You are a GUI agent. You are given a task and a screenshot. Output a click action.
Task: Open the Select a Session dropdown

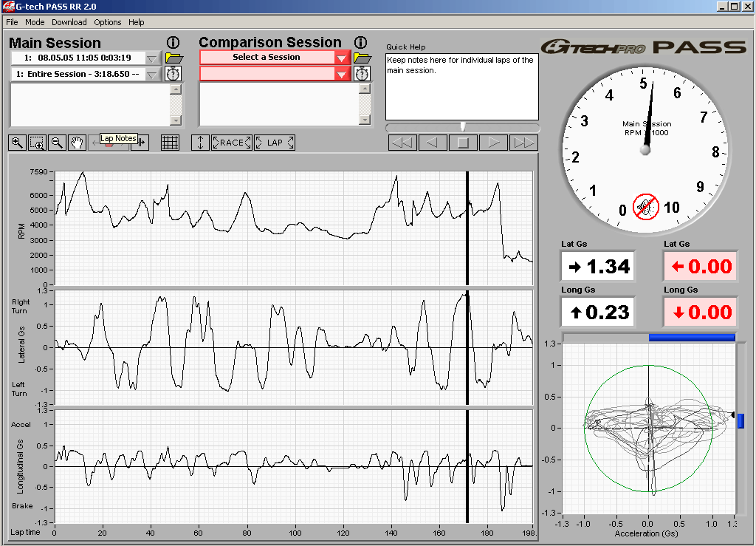pos(340,57)
